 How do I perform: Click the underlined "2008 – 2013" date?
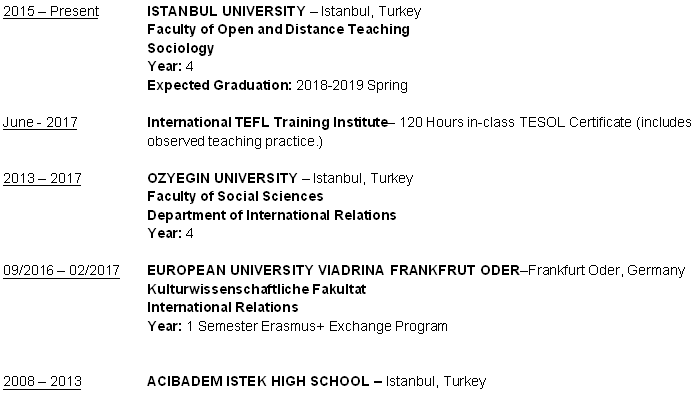point(43,381)
